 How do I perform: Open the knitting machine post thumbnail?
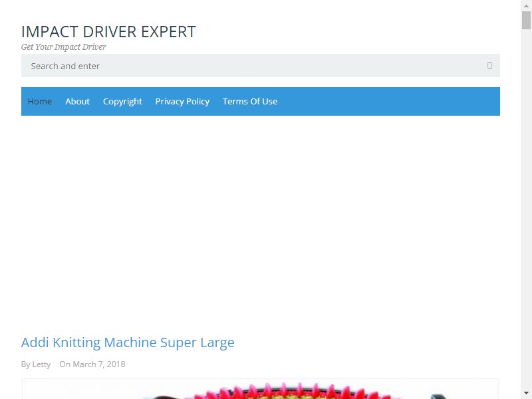tap(260, 389)
